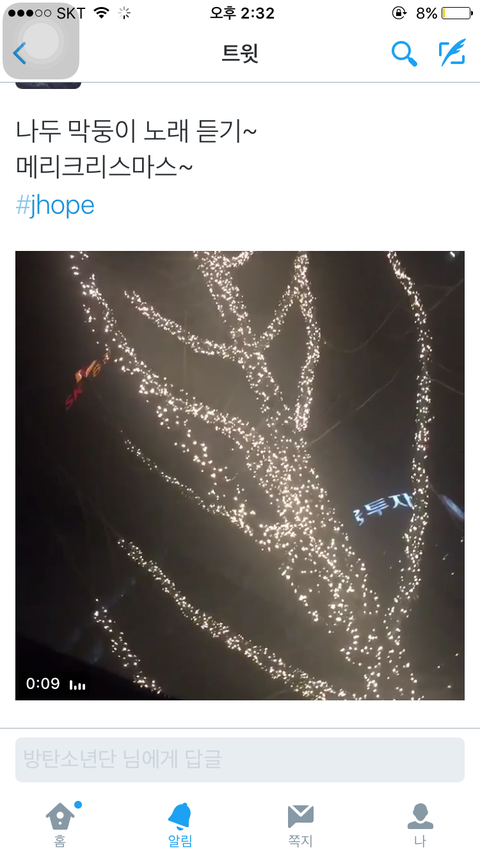
Task: Open search with the magnifier icon
Action: tap(404, 54)
